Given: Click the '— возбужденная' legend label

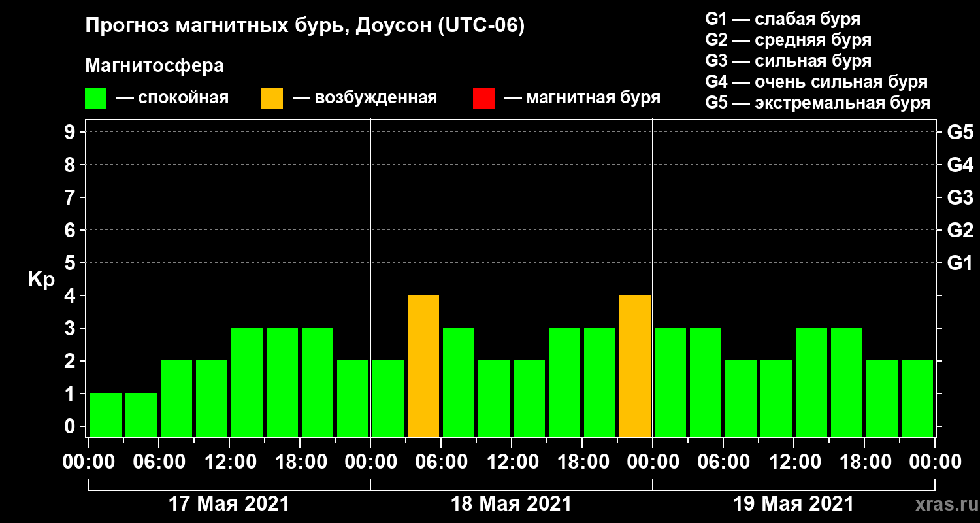Looking at the screenshot, I should tap(365, 98).
